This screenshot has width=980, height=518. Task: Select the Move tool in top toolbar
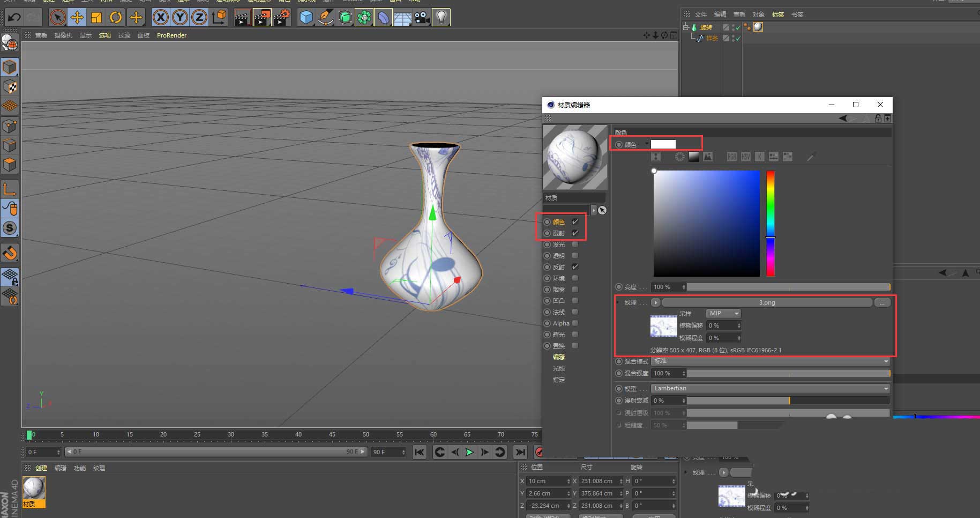[x=77, y=18]
